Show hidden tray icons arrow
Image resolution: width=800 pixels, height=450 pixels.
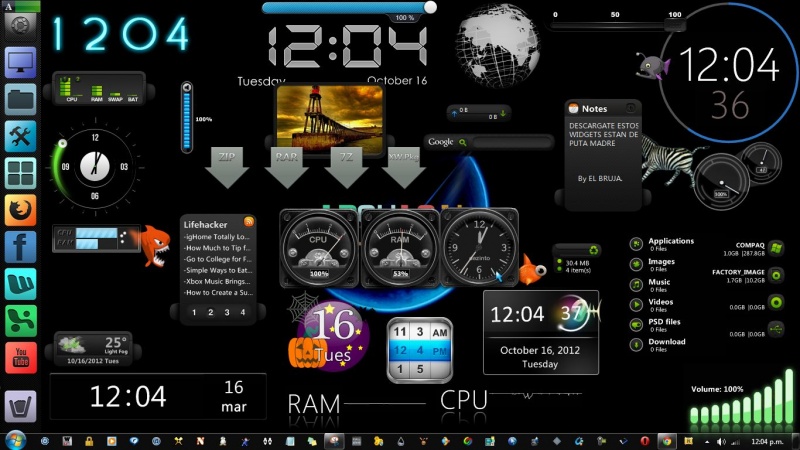coord(707,441)
